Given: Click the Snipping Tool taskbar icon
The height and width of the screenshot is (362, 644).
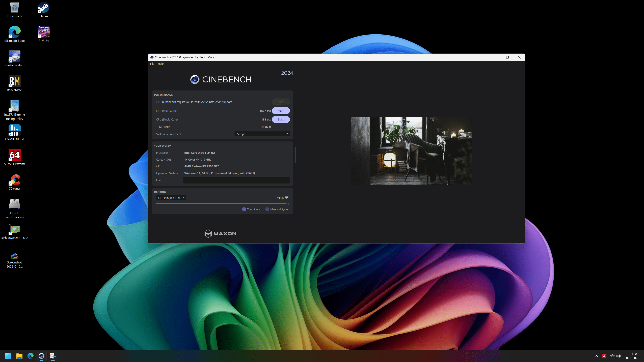Looking at the screenshot, I should (x=52, y=356).
